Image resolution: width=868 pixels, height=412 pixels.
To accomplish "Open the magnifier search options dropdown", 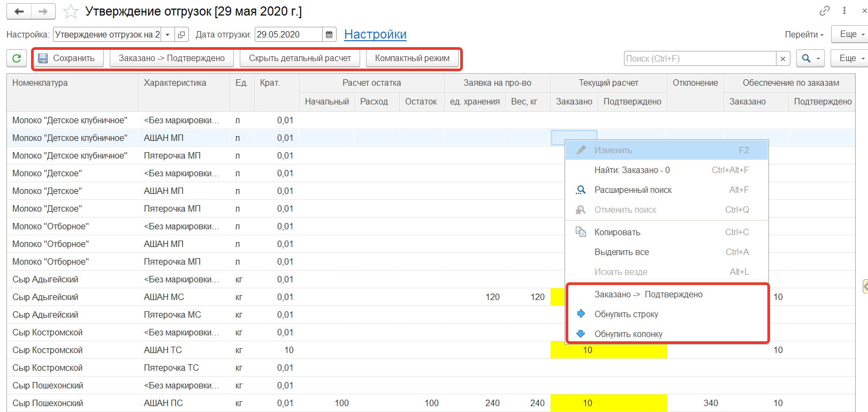I will tap(810, 58).
